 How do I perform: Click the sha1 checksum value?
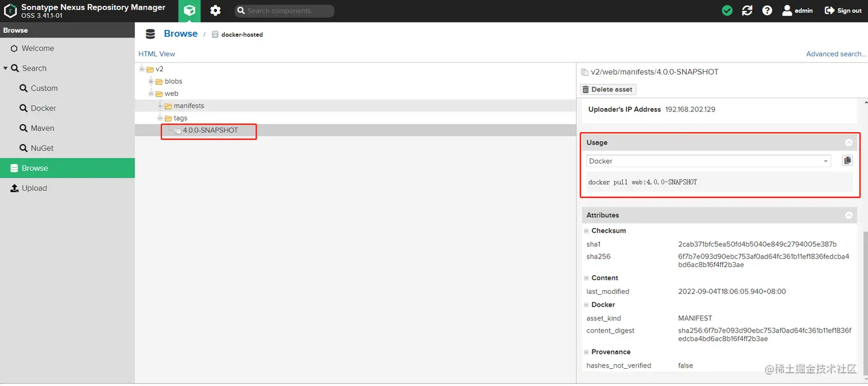[757, 244]
